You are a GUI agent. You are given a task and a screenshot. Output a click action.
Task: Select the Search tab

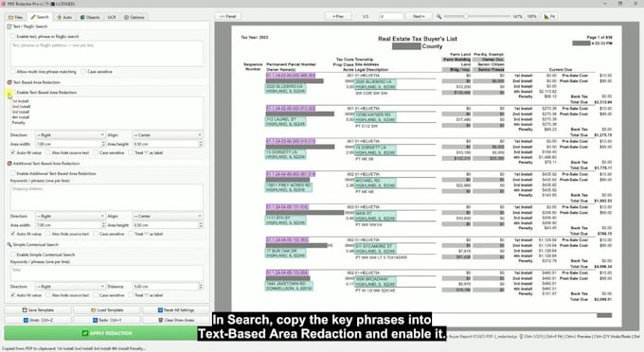tap(40, 17)
